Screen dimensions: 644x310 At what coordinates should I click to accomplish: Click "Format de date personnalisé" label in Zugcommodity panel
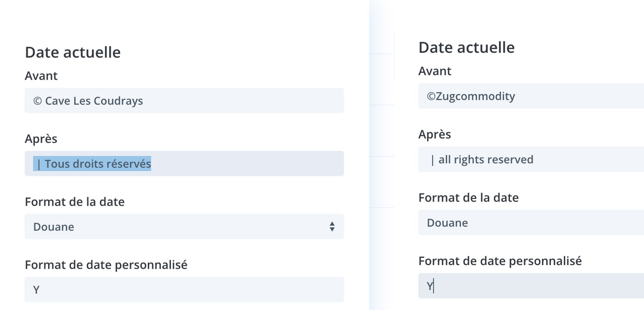(x=500, y=261)
